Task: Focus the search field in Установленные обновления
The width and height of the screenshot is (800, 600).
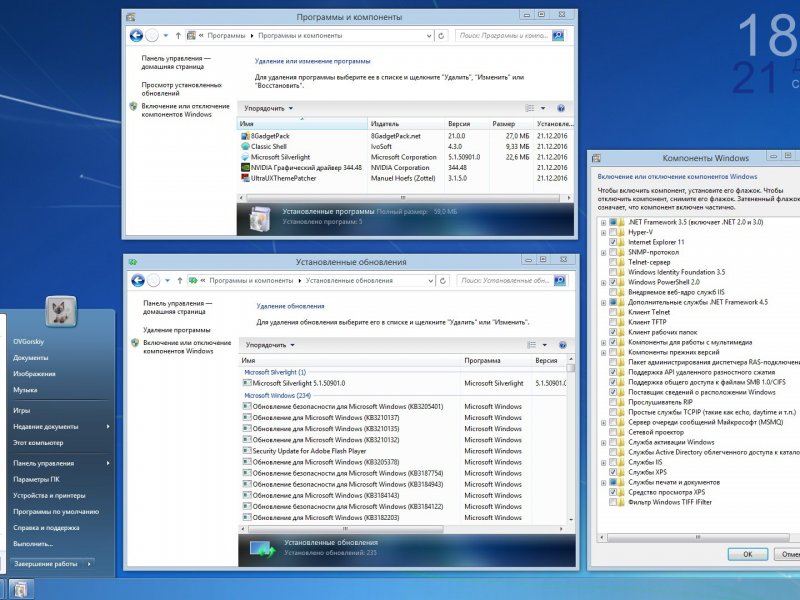Action: (x=505, y=281)
